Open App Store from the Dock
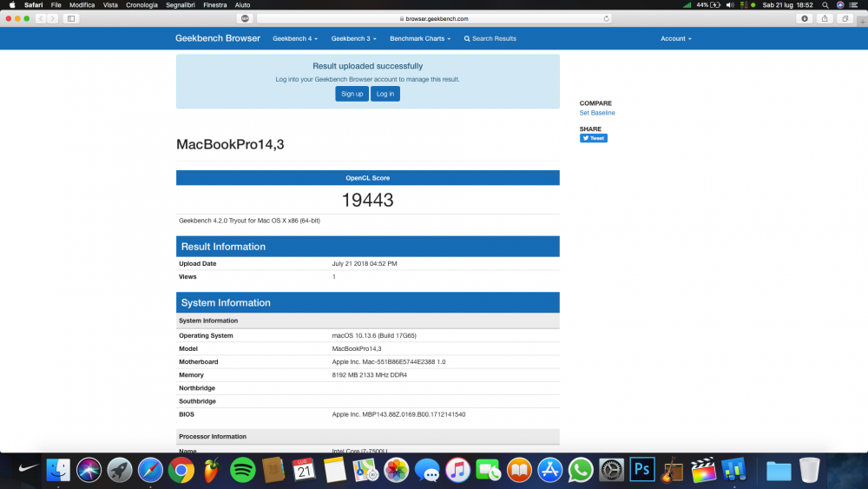The image size is (868, 489). tap(549, 470)
